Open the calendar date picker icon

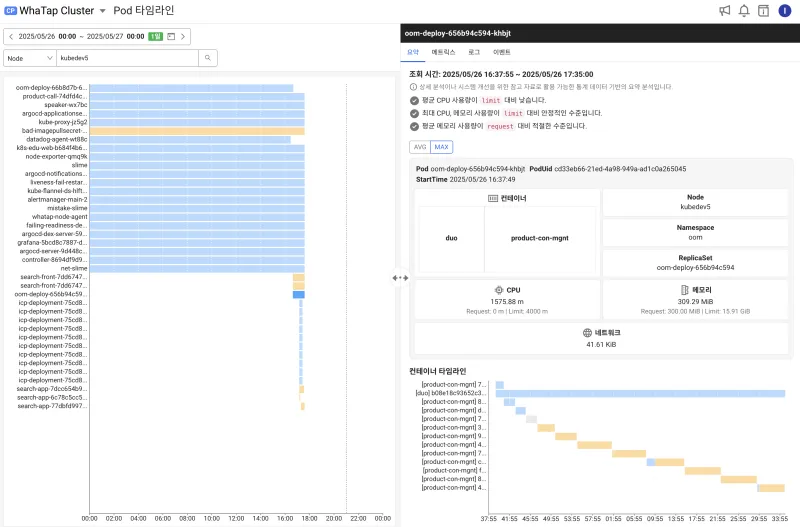pos(171,37)
